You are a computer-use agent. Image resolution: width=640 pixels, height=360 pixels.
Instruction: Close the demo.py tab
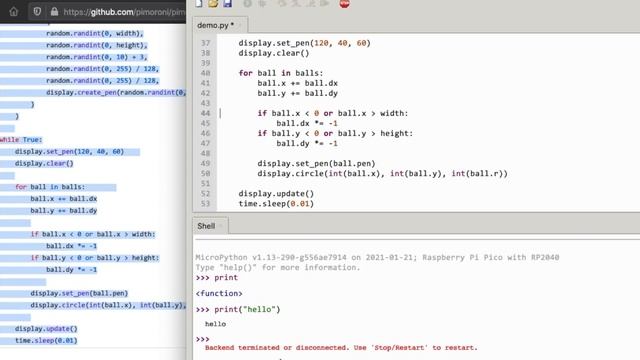coord(240,25)
